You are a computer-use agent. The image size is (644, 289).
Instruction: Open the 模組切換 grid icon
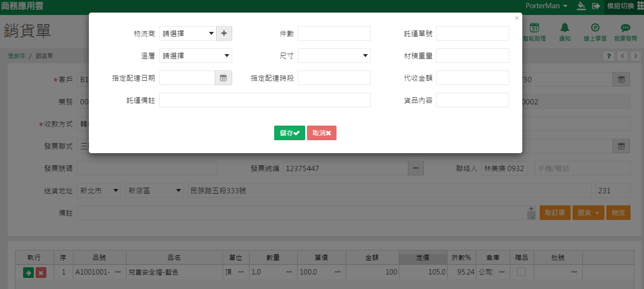click(640, 6)
